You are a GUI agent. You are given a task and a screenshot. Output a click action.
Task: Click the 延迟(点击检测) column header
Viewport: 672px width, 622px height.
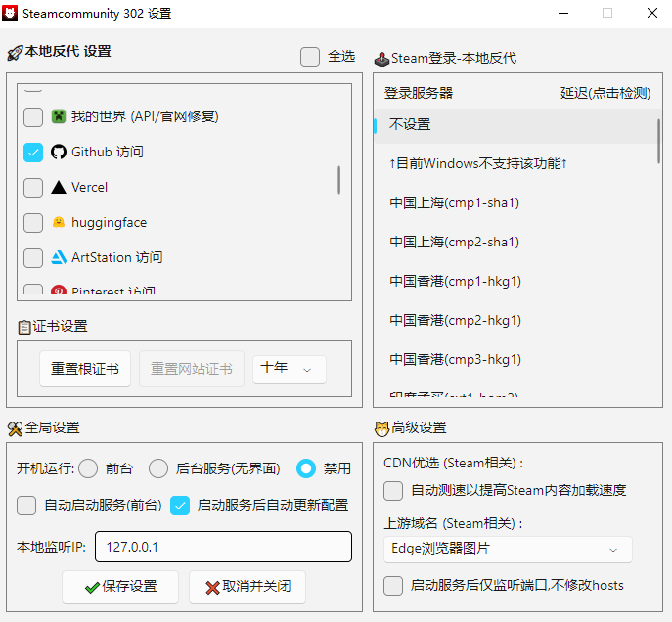click(x=605, y=93)
